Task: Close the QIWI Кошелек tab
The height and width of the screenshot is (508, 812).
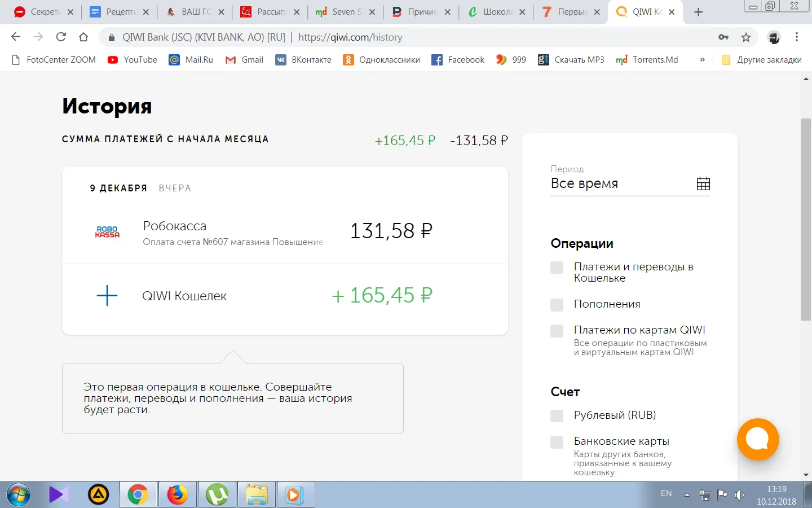Action: click(672, 12)
